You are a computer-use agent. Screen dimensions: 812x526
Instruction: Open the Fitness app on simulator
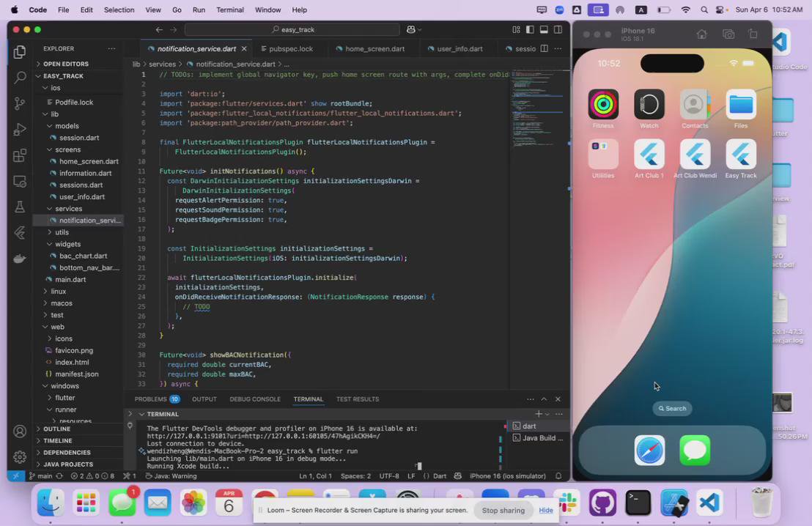tap(603, 105)
